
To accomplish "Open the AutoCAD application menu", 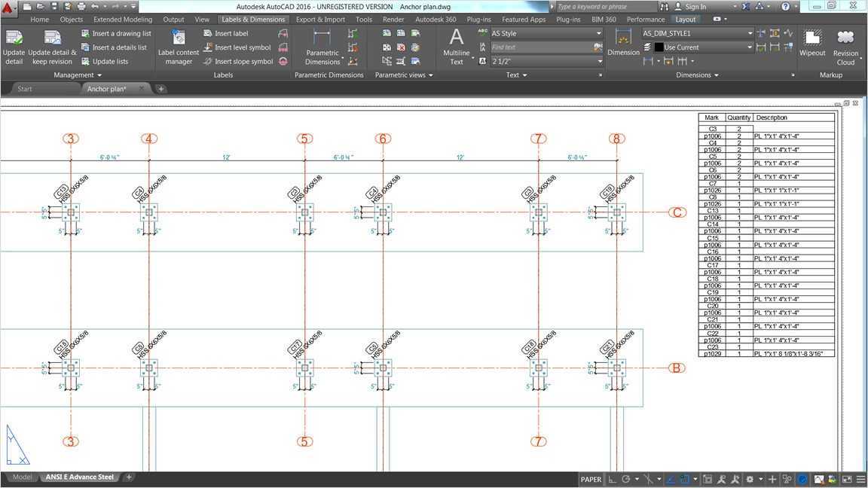I will [8, 8].
